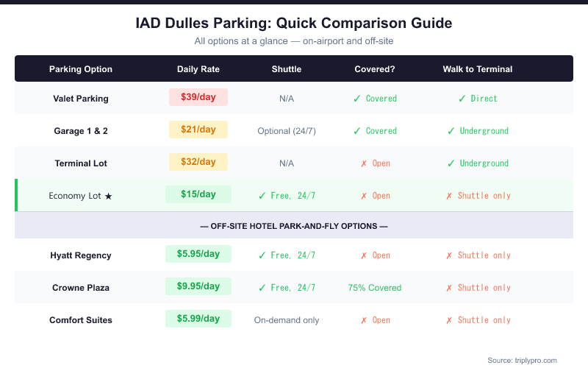Click the star beside Economy Lot

click(109, 196)
